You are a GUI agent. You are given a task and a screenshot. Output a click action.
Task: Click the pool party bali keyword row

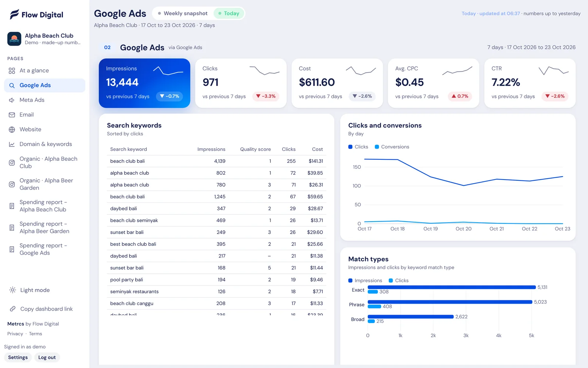pyautogui.click(x=216, y=280)
